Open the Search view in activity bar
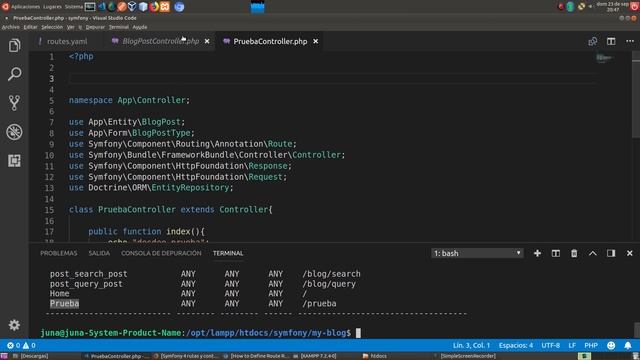640x360 pixels. pyautogui.click(x=14, y=74)
